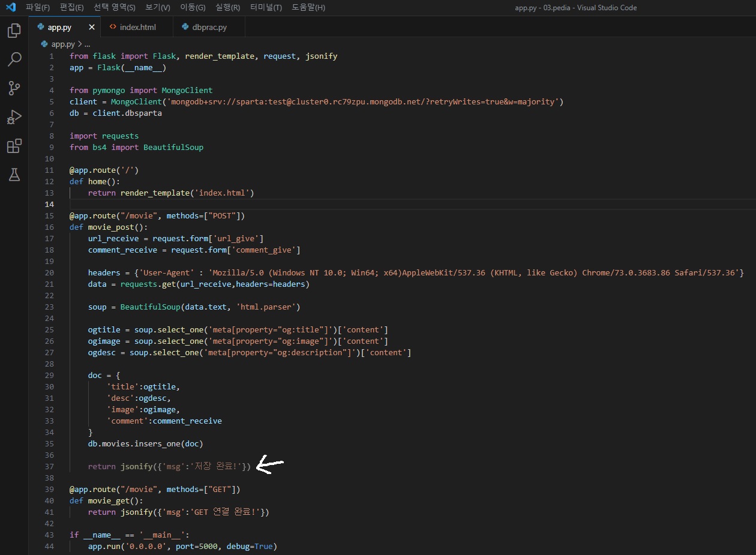
Task: Open the Testing flask view
Action: click(x=14, y=175)
